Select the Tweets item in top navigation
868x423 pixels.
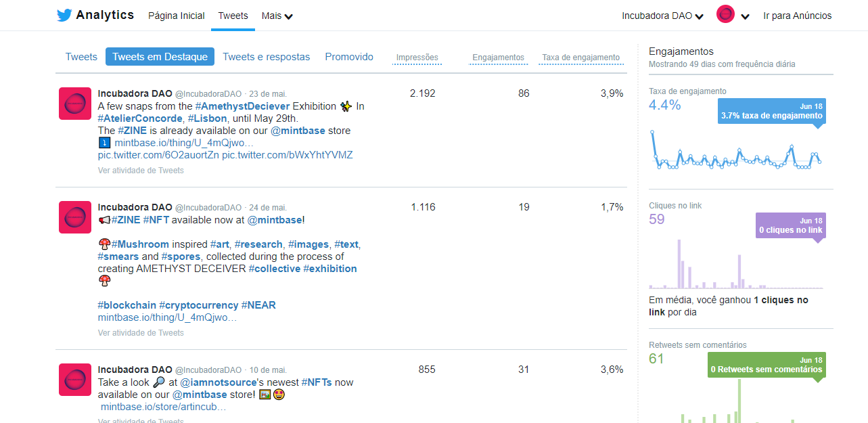233,16
